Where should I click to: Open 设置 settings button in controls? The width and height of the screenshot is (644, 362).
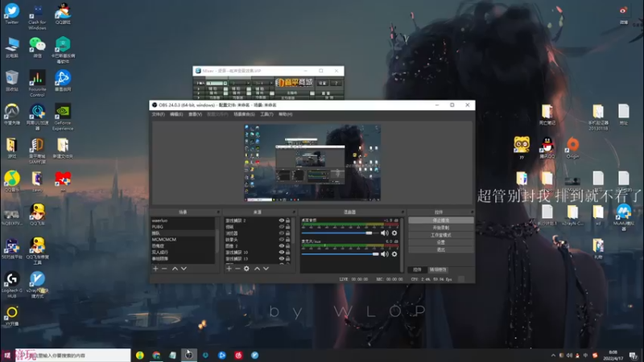(x=440, y=243)
